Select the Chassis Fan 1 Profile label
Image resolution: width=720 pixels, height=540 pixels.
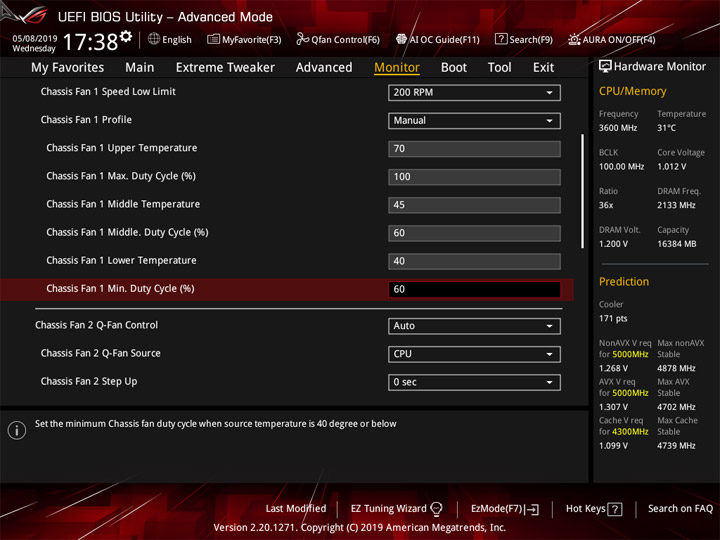click(x=86, y=120)
